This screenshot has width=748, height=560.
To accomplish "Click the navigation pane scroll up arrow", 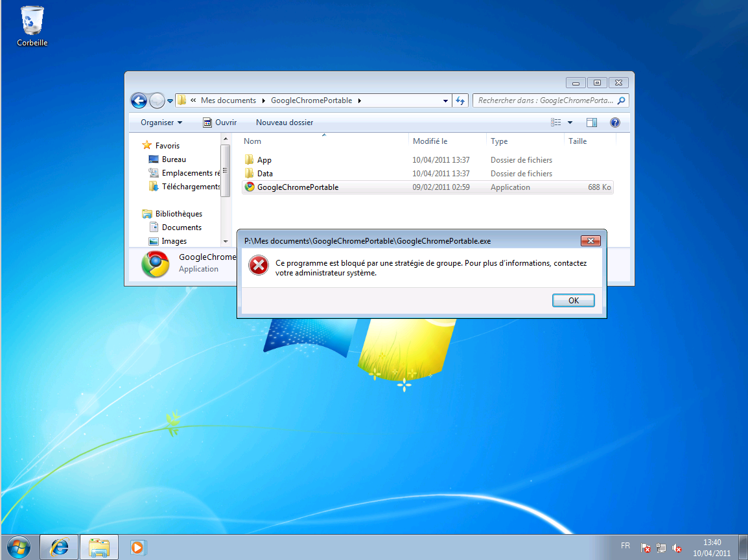I will point(226,139).
